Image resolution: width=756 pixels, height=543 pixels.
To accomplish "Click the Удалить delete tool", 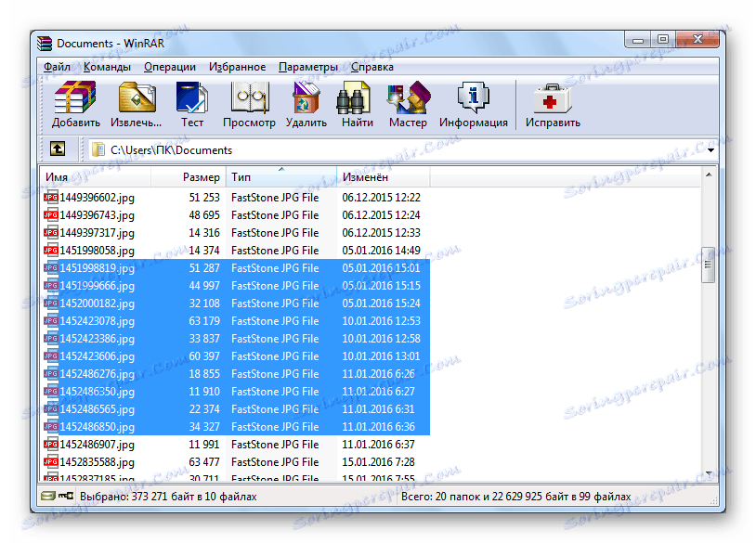I will pos(306,105).
